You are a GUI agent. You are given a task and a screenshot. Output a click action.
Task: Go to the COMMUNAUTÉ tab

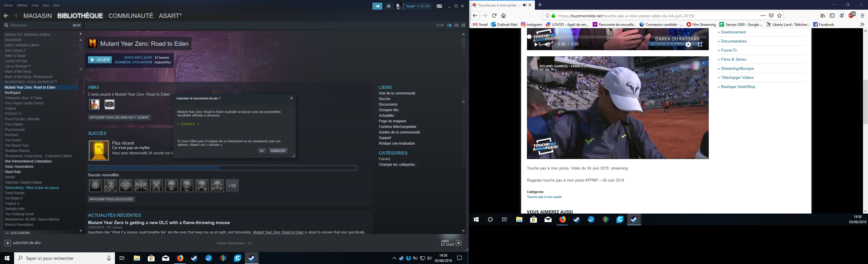coord(131,16)
